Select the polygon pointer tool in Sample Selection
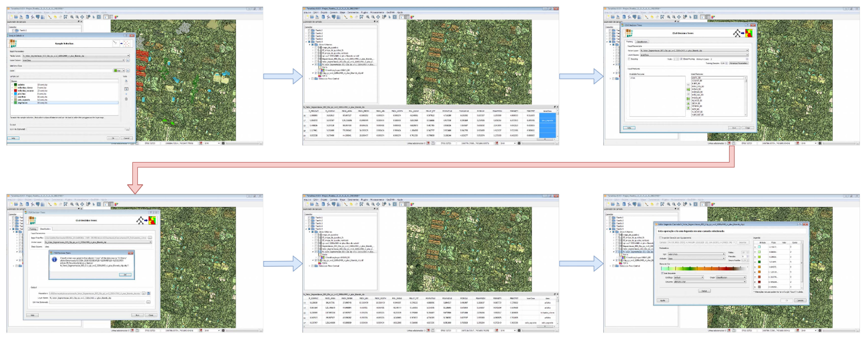This screenshot has height=340, width=868. [126, 89]
